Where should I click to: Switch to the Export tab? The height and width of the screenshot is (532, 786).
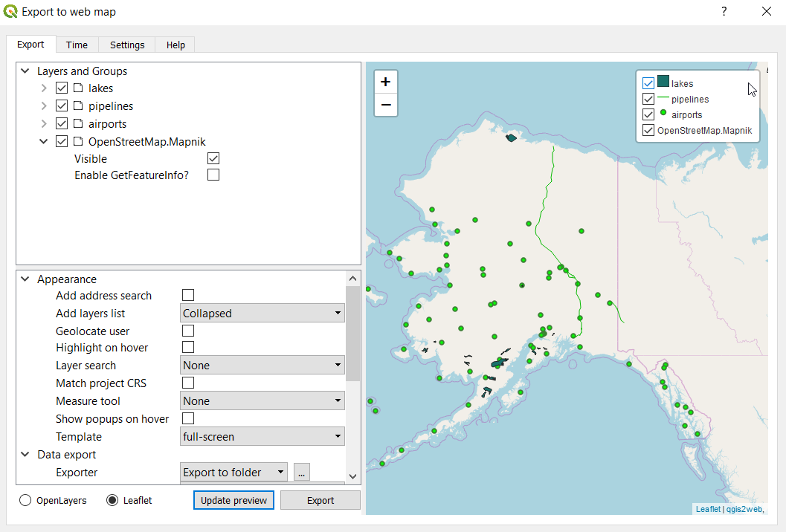pos(30,44)
